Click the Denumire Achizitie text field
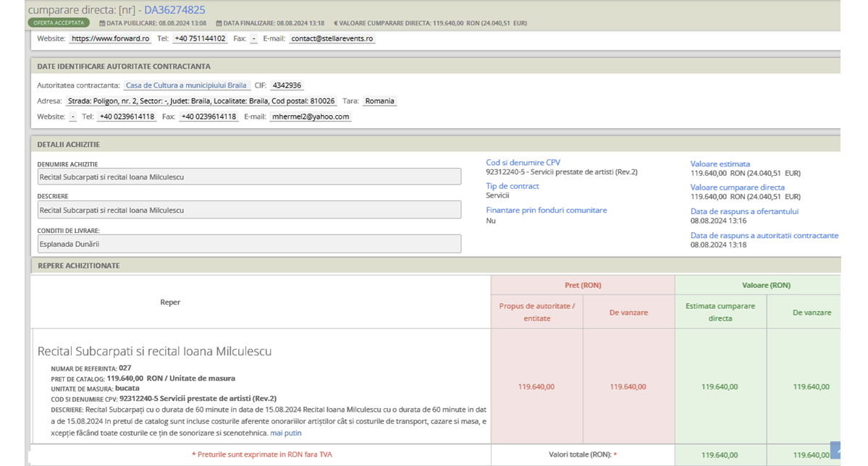The height and width of the screenshot is (466, 868). point(249,177)
